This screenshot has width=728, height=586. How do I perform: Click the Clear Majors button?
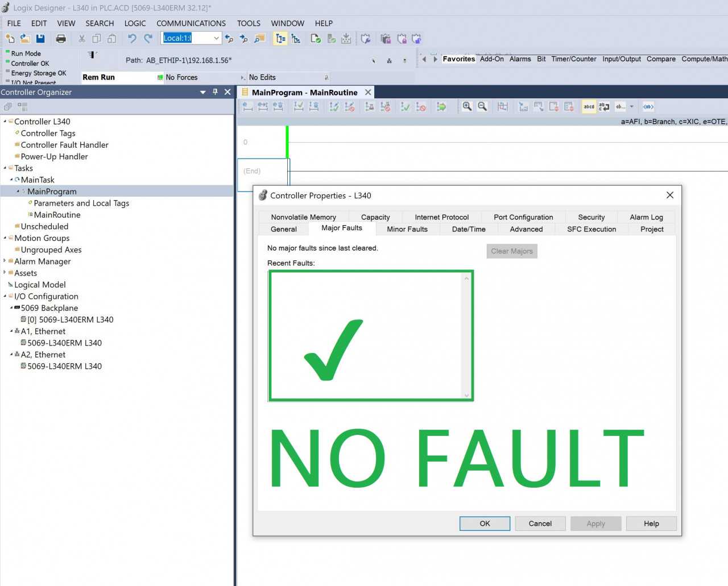(512, 251)
